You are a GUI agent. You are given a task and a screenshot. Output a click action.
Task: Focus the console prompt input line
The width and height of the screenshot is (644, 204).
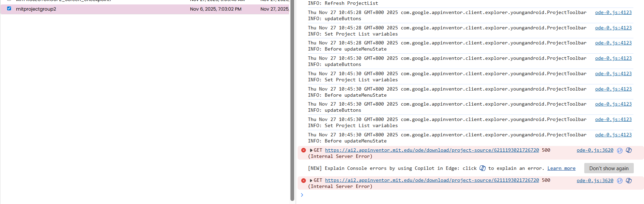point(444,195)
